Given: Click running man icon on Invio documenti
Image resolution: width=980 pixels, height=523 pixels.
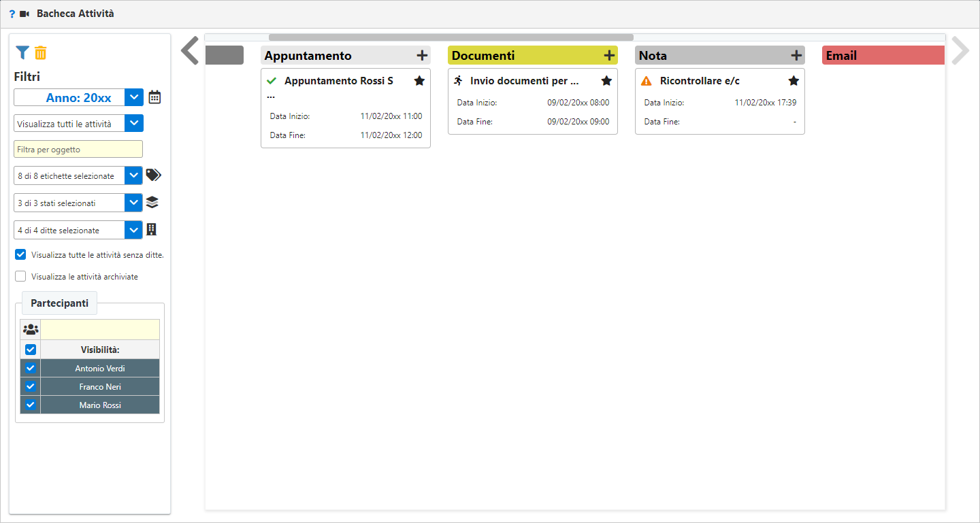Looking at the screenshot, I should [459, 81].
